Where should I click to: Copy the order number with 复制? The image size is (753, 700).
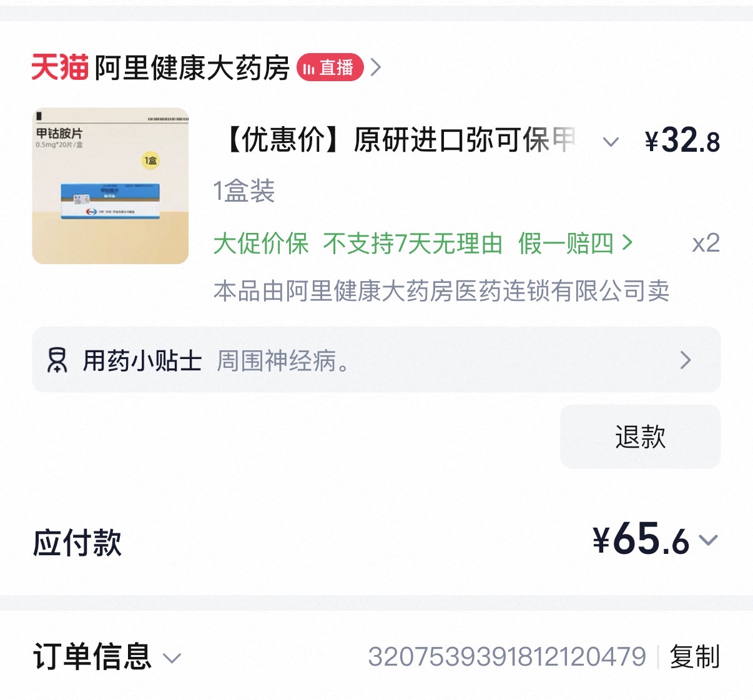694,657
